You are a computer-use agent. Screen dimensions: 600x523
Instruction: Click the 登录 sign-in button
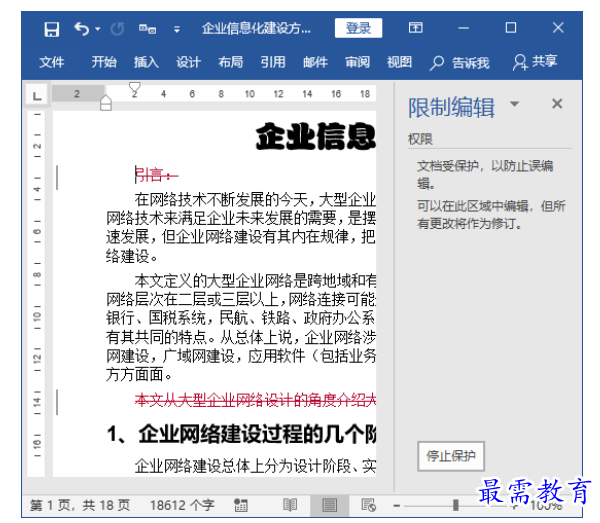(x=358, y=28)
